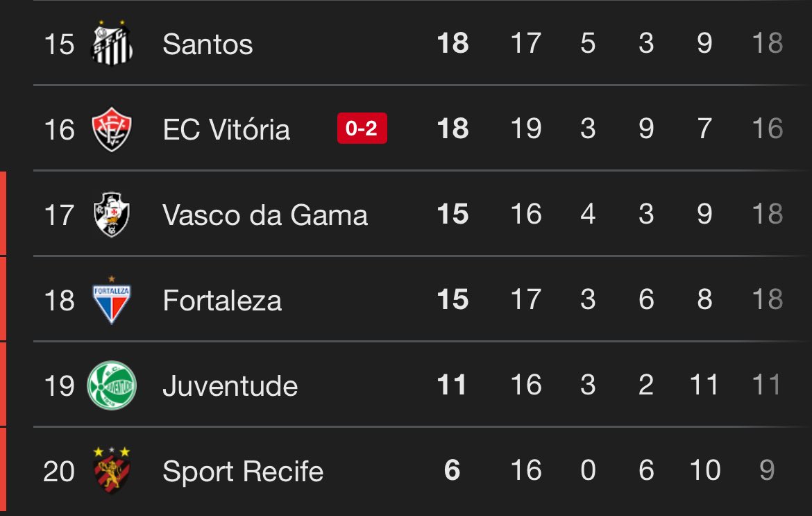Click rank number 17 in the standings
The width and height of the screenshot is (812, 516).
tap(59, 215)
